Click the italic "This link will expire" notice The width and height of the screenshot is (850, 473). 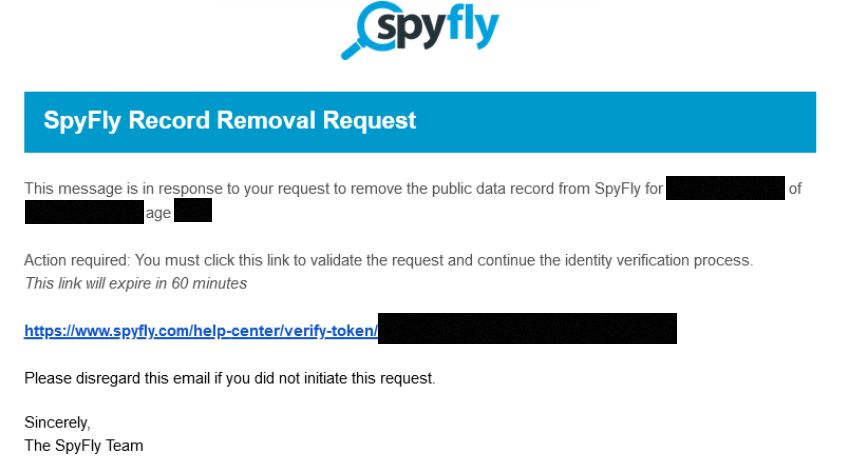pos(135,283)
